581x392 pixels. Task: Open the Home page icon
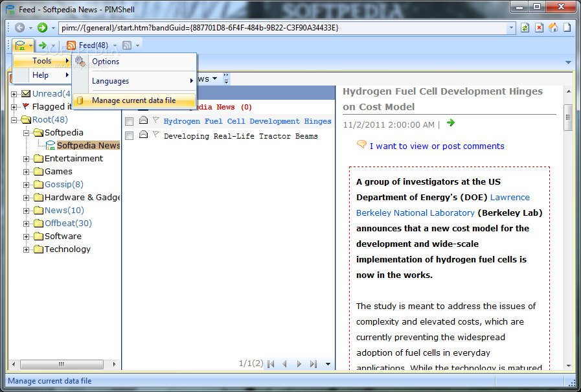553,28
